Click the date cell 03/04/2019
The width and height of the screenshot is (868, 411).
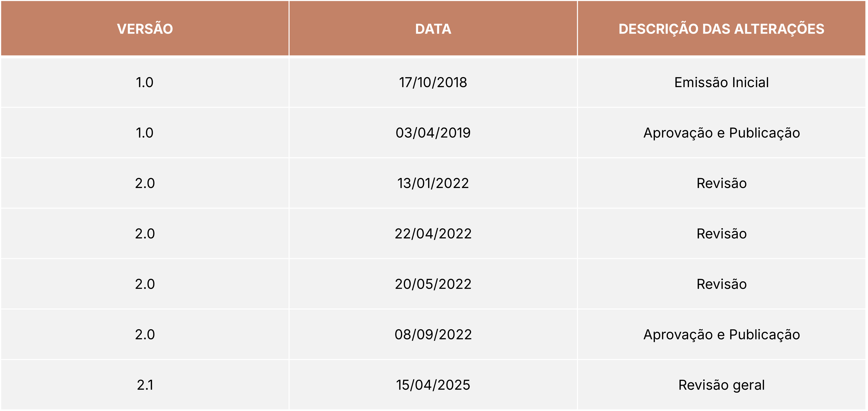click(433, 133)
